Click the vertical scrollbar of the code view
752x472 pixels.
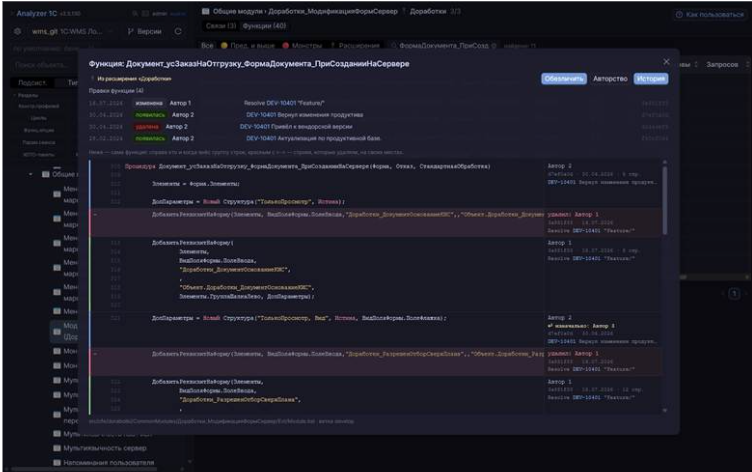[665, 199]
